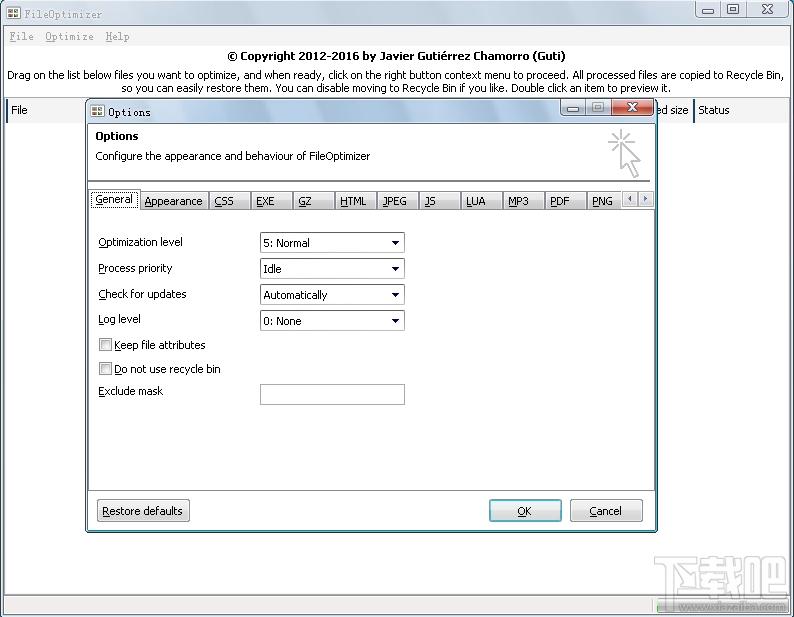
Task: Click the Check for updates label
Action: 142,294
